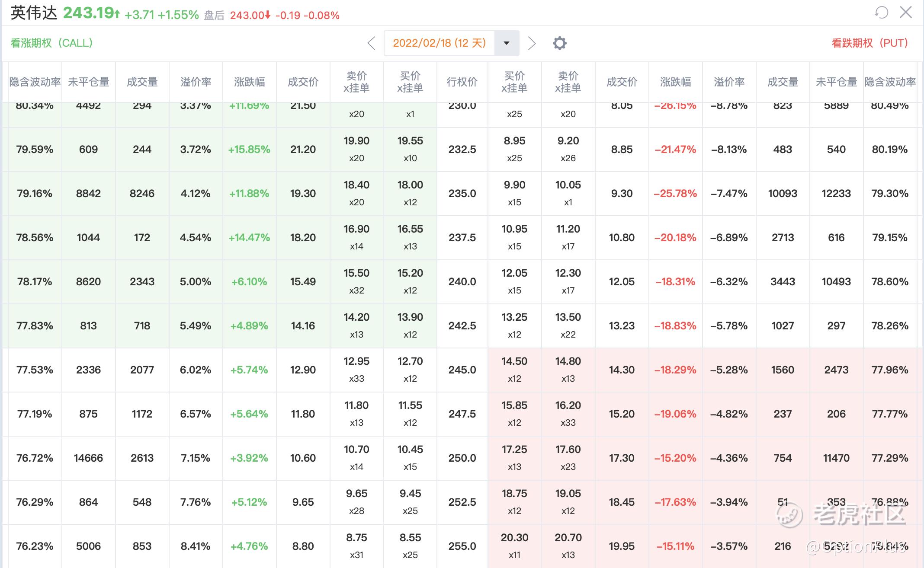Click the put 隐含波动率 column header

point(890,82)
